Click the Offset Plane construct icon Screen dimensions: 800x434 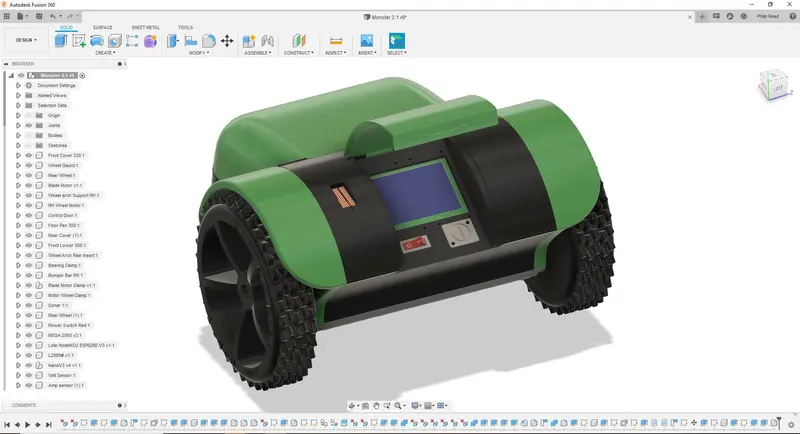click(298, 41)
